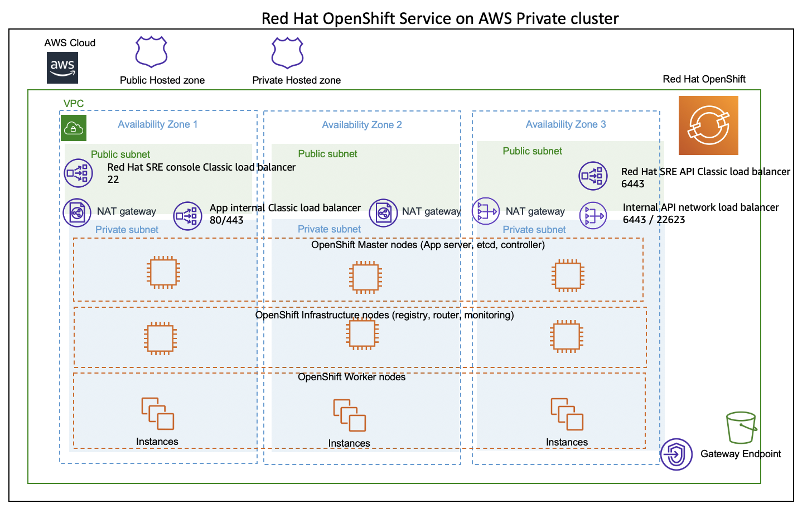
Task: Select the OpenShift Worker nodes label
Action: pos(352,377)
